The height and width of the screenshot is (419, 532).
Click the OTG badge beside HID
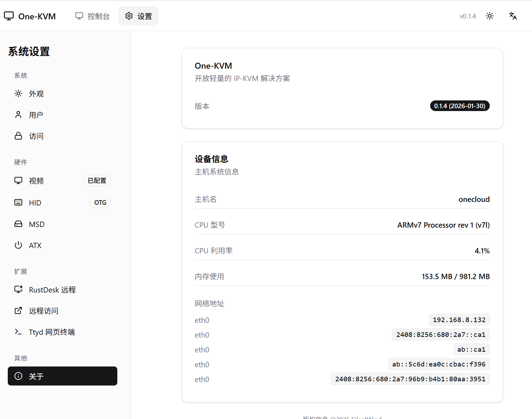click(x=100, y=202)
